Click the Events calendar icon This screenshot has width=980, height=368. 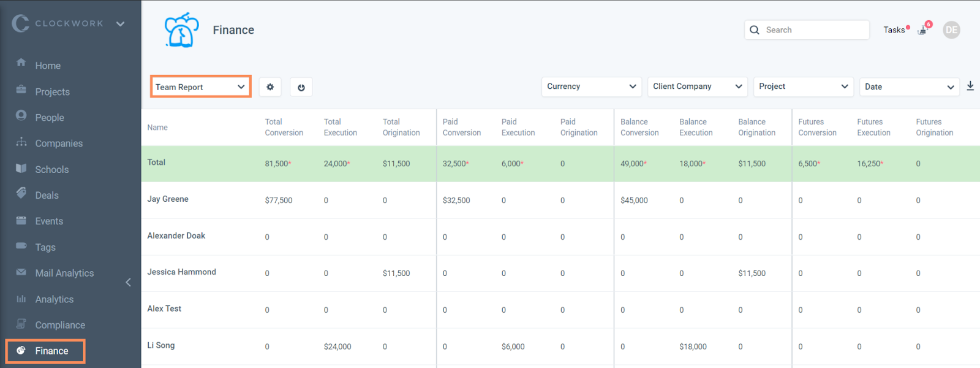[x=21, y=220]
